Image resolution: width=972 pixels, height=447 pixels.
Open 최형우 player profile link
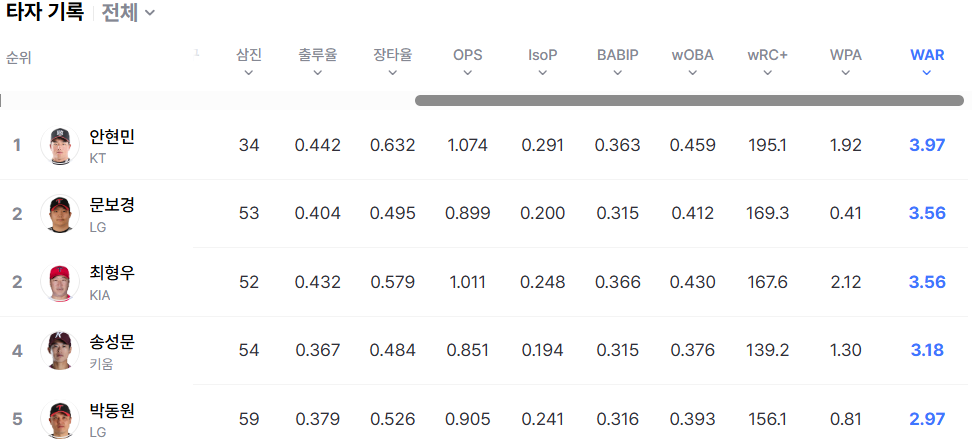coord(112,273)
